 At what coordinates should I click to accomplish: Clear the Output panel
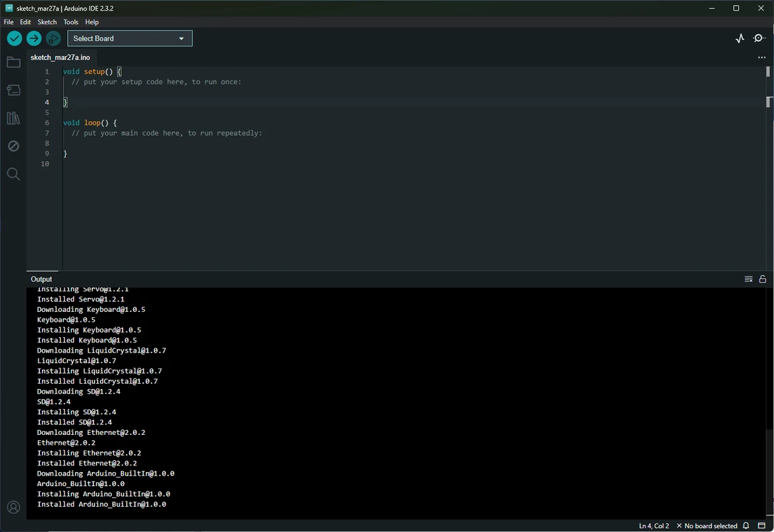pos(748,279)
